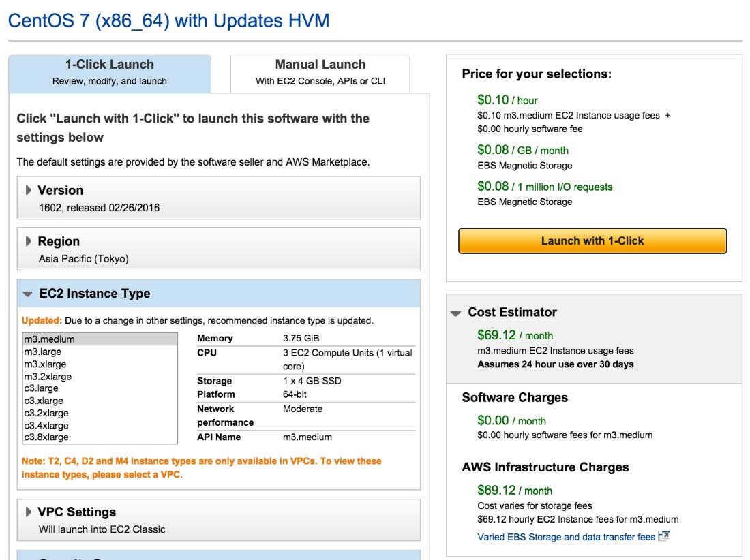Select the 1-Click Launch tab

click(x=110, y=72)
